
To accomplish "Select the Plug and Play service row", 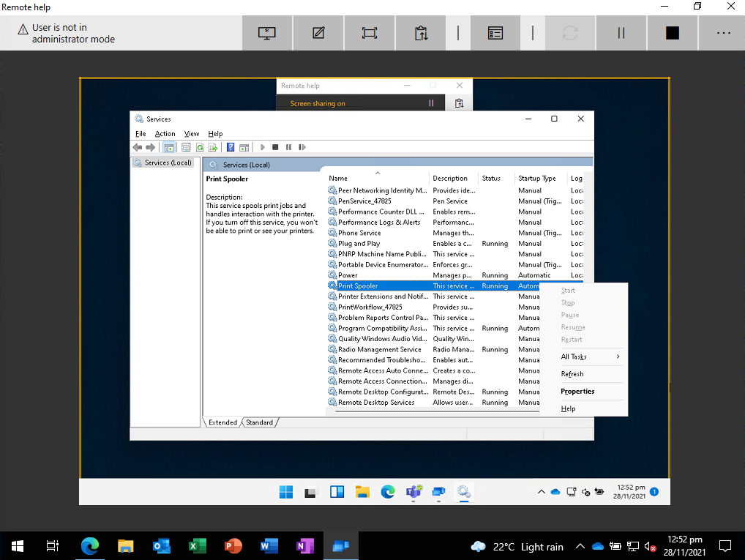I will 454,243.
